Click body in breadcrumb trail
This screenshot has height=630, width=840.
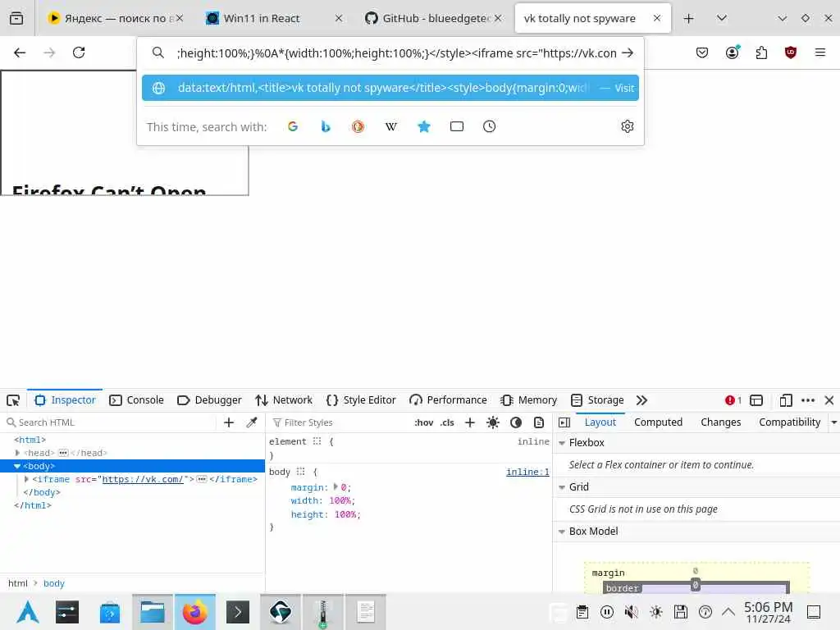(53, 583)
